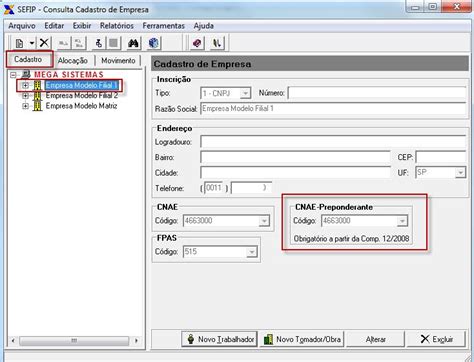
Task: Open the Editar menu
Action: pos(54,26)
